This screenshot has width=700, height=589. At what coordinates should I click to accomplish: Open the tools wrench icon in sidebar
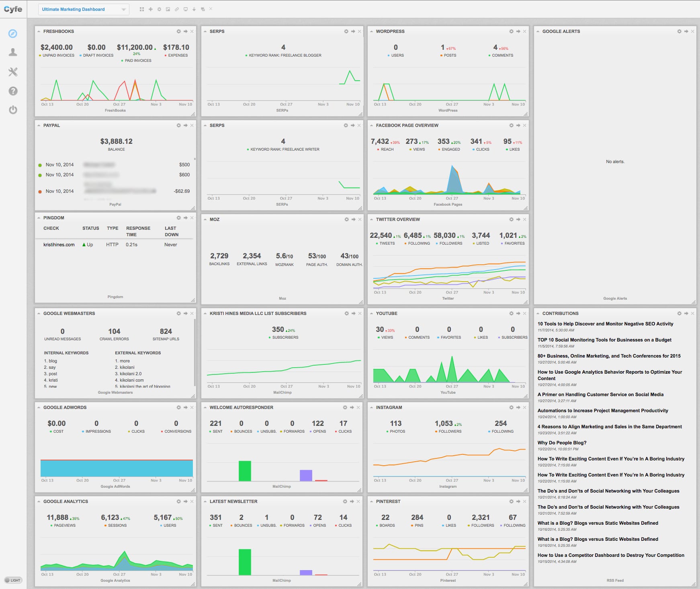pyautogui.click(x=13, y=72)
